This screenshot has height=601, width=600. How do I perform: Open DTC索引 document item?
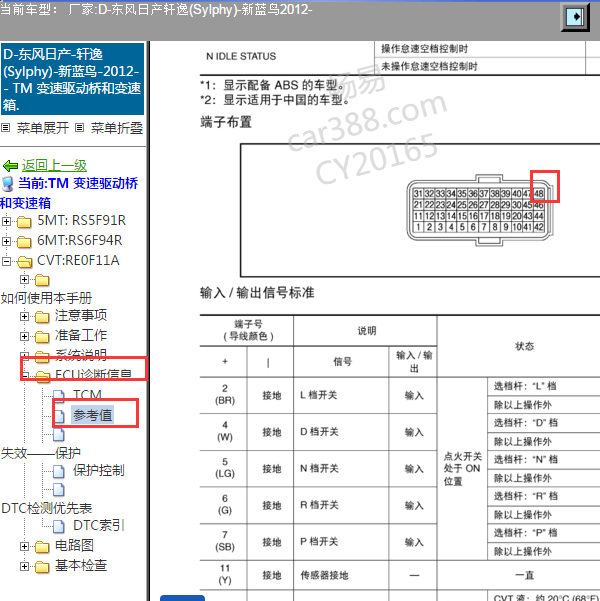[x=99, y=525]
